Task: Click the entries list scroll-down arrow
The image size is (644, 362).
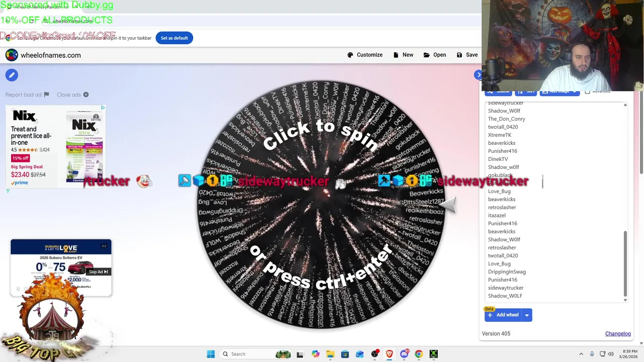Action: pos(625,300)
